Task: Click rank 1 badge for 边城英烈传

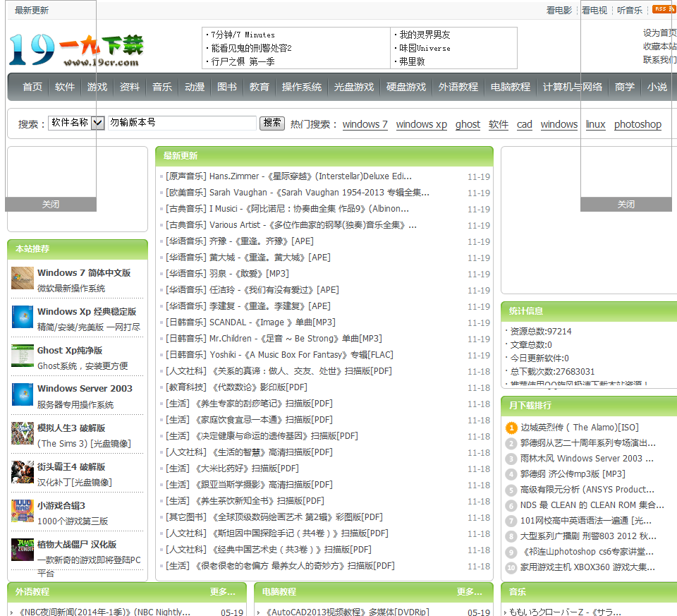Action: pos(511,428)
